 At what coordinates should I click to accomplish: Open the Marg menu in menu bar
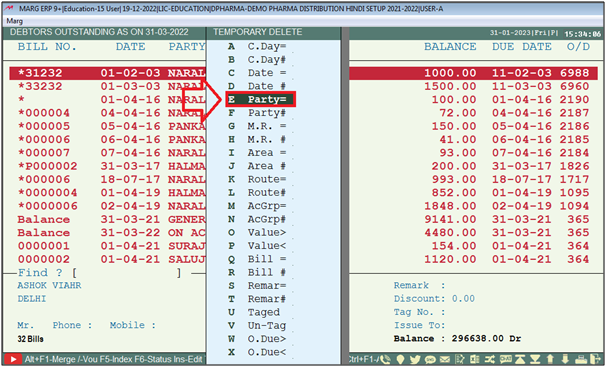pos(15,21)
